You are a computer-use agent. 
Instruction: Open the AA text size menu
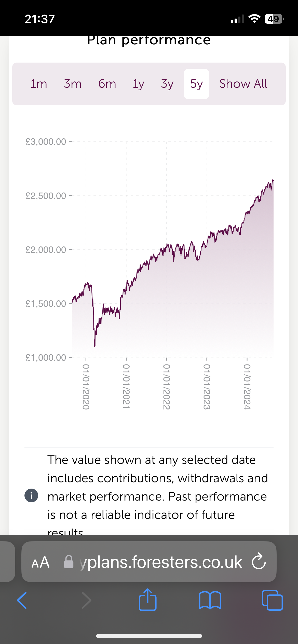(40, 562)
